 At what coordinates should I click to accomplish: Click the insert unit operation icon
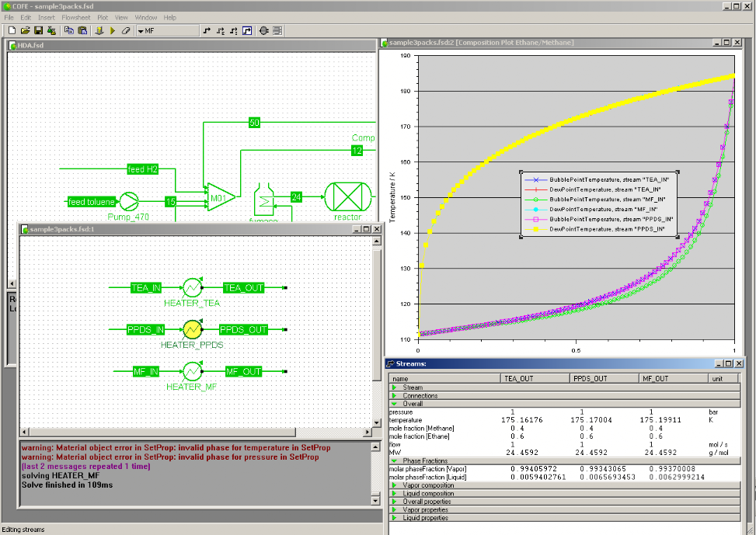coord(263,30)
